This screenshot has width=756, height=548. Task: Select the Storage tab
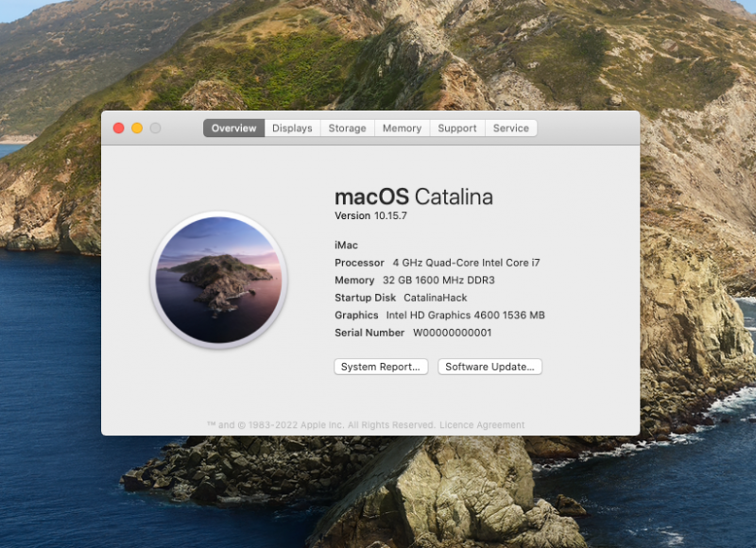[x=347, y=128]
